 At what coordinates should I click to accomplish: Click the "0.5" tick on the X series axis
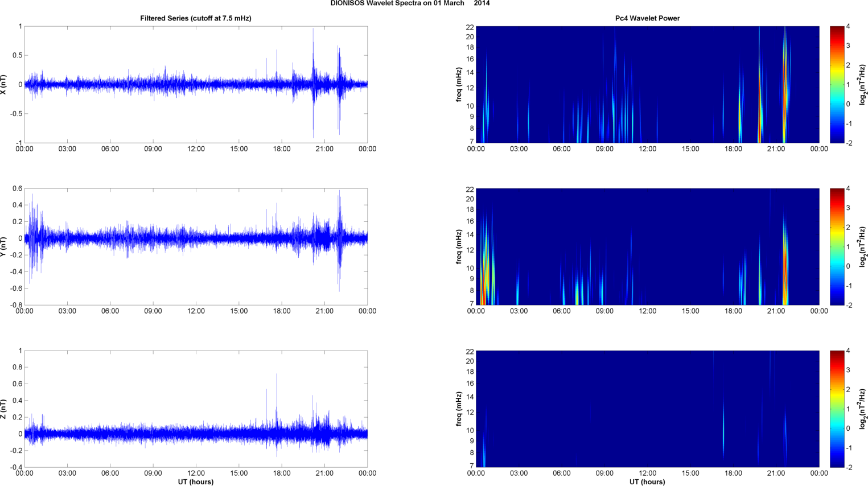click(17, 55)
